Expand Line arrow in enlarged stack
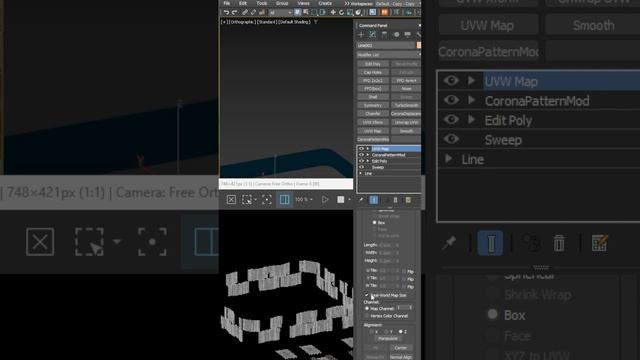 coord(449,158)
